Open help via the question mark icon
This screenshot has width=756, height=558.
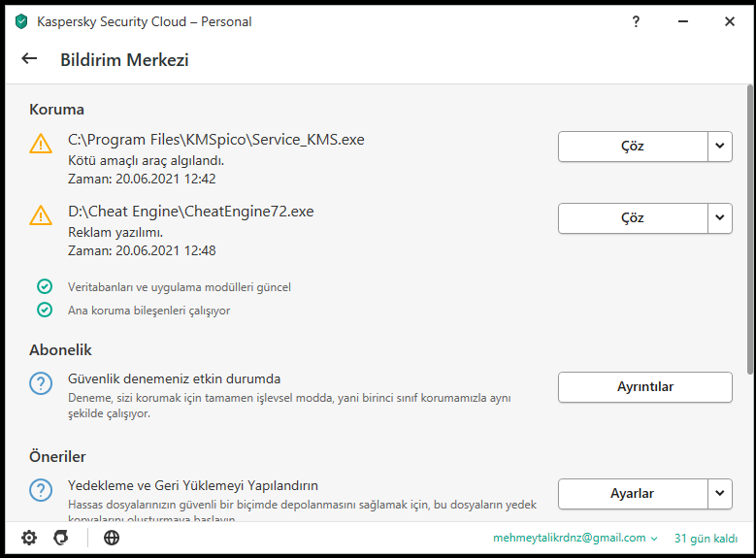636,20
